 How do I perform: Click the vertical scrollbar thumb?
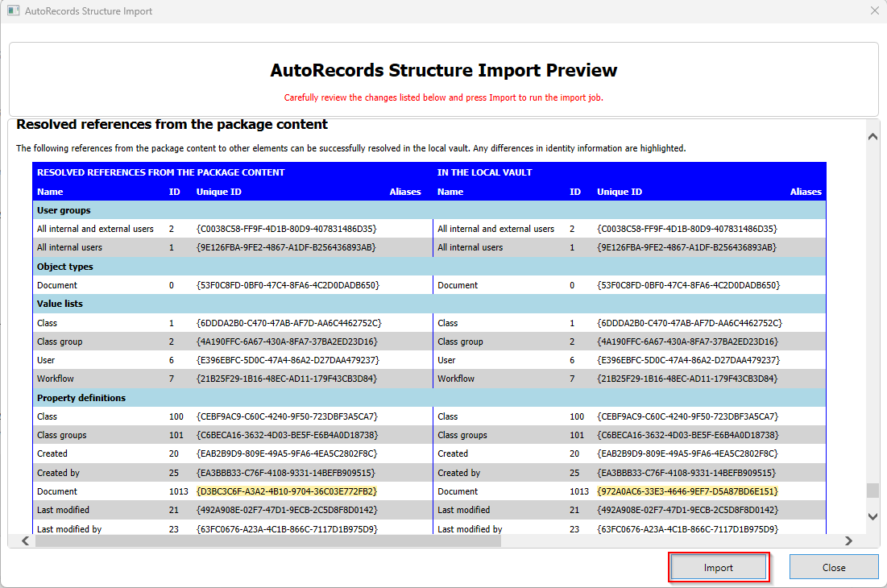click(x=872, y=491)
